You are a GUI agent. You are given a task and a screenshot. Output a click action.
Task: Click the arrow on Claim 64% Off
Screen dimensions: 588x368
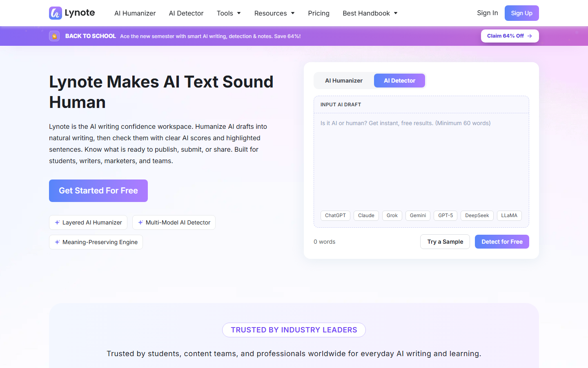[530, 36]
